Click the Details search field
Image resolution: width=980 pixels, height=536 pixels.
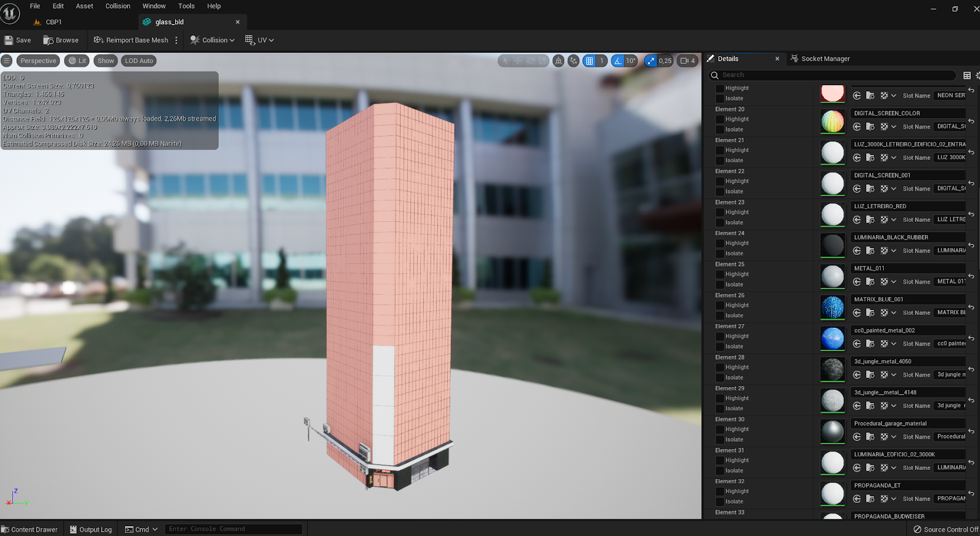(x=832, y=75)
